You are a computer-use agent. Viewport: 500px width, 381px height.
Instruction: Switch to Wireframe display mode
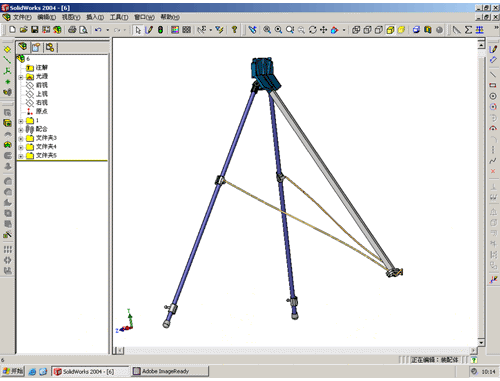point(356,30)
